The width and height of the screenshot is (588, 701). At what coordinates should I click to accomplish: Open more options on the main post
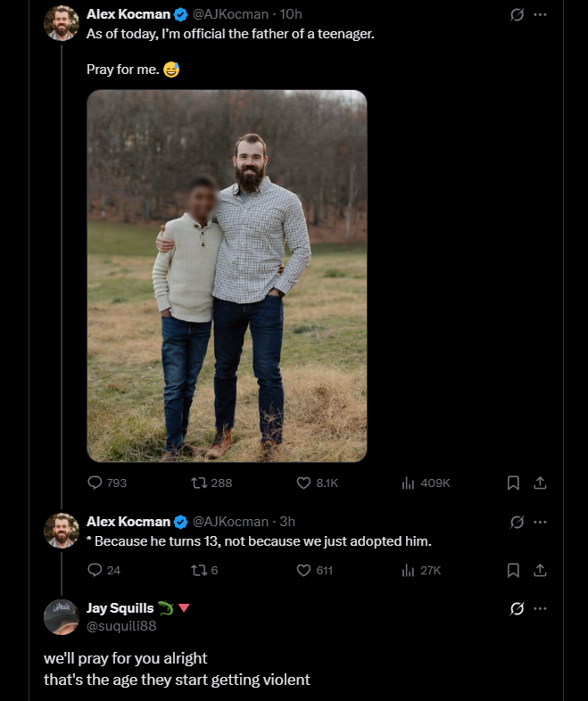pos(540,15)
